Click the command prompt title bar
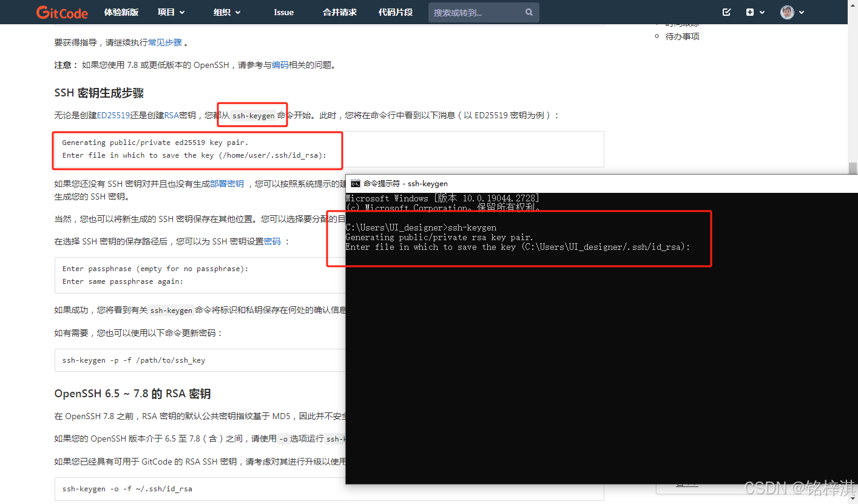 [x=601, y=183]
